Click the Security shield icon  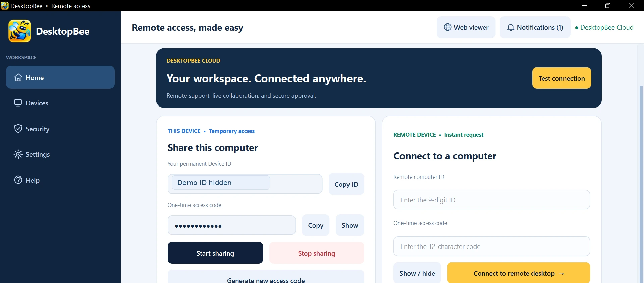coord(18,129)
